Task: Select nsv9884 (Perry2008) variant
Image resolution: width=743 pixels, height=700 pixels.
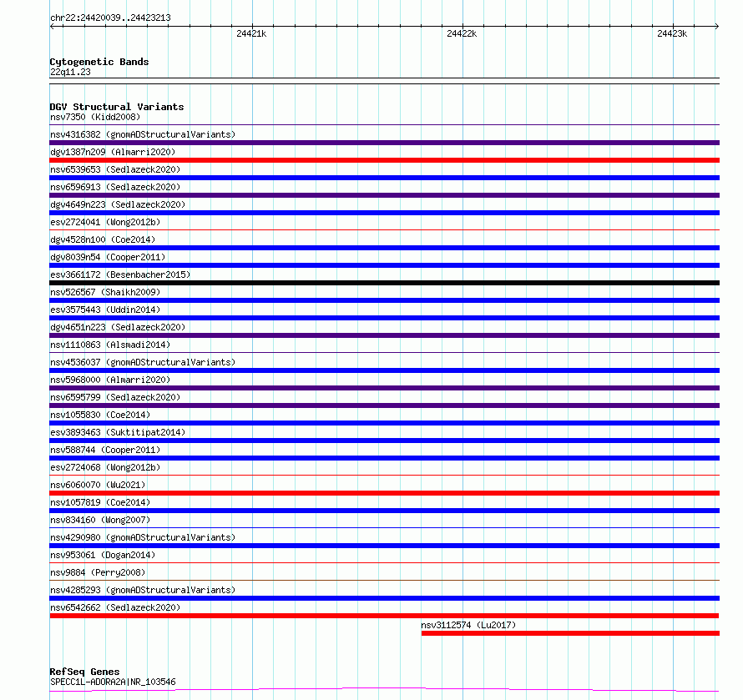Action: click(x=98, y=572)
